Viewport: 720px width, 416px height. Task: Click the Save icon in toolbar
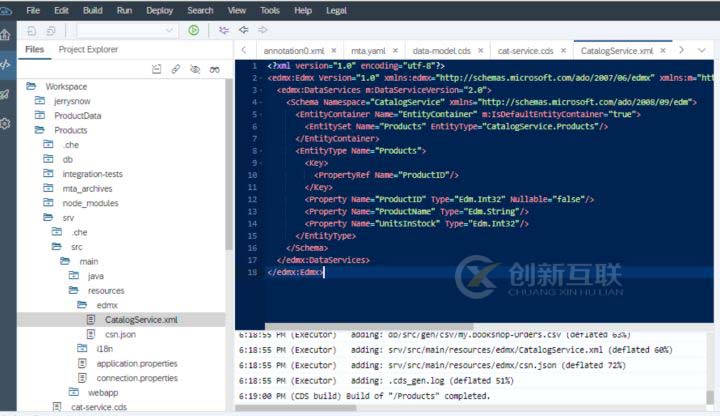tap(32, 31)
